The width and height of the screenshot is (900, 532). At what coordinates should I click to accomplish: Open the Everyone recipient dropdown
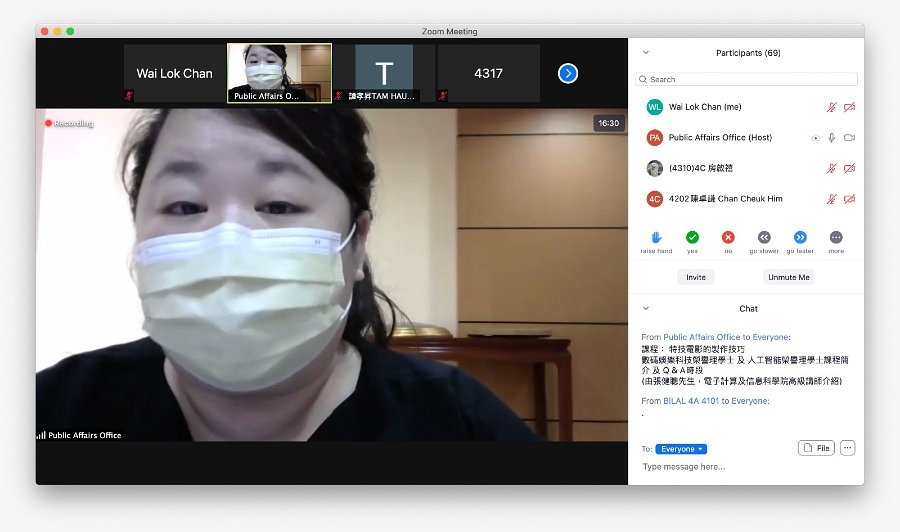[x=681, y=449]
